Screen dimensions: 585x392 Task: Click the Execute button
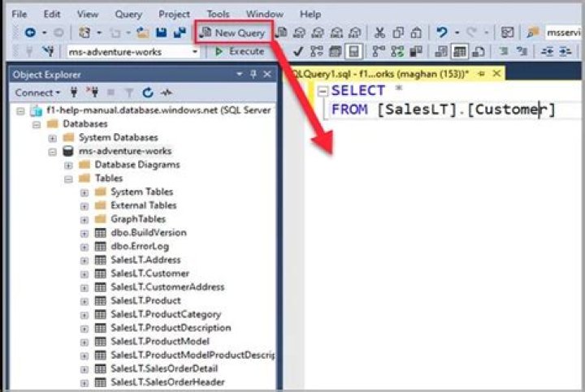point(240,51)
